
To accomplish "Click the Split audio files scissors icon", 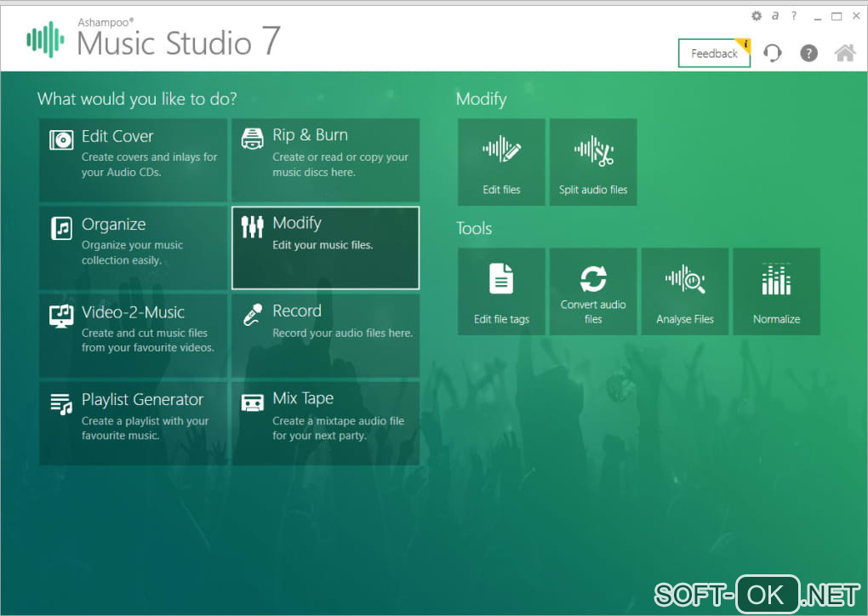I will pyautogui.click(x=593, y=150).
